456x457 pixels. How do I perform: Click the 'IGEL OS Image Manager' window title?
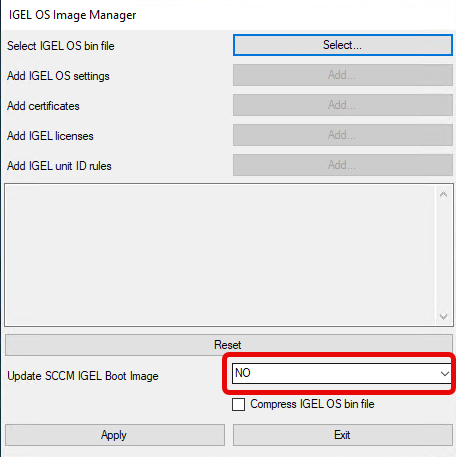(x=72, y=15)
